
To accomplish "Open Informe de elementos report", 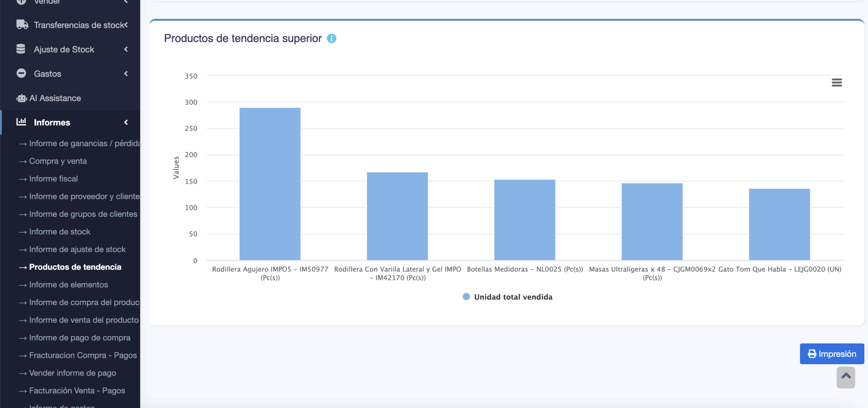I will pos(68,285).
